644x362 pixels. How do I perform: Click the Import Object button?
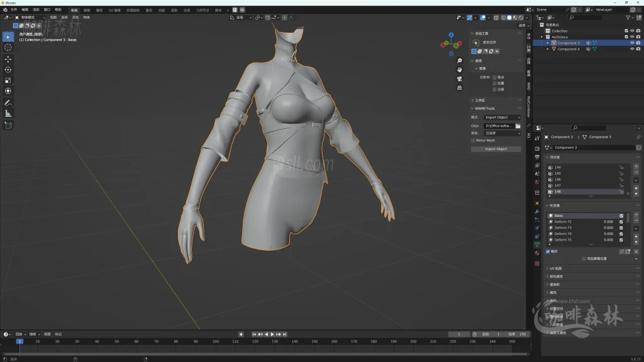[496, 149]
